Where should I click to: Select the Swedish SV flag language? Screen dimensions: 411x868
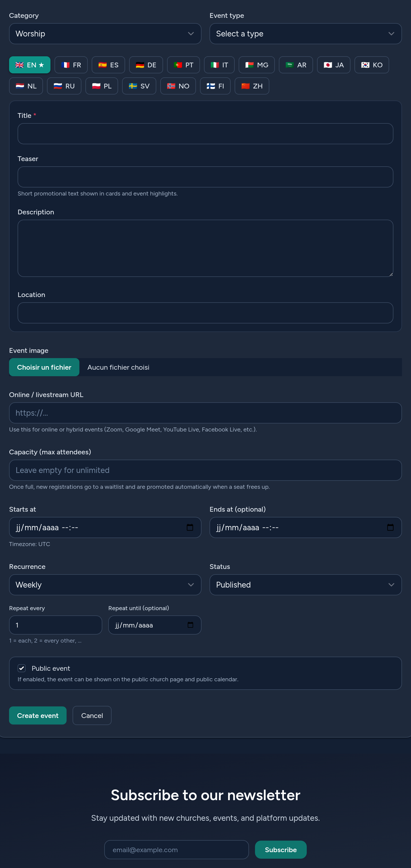coord(139,86)
